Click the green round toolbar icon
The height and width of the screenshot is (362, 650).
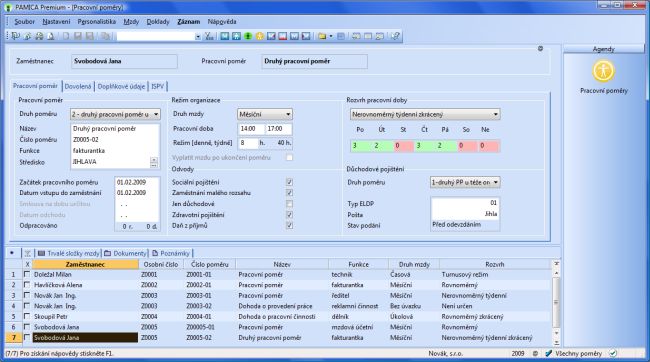coord(248,36)
